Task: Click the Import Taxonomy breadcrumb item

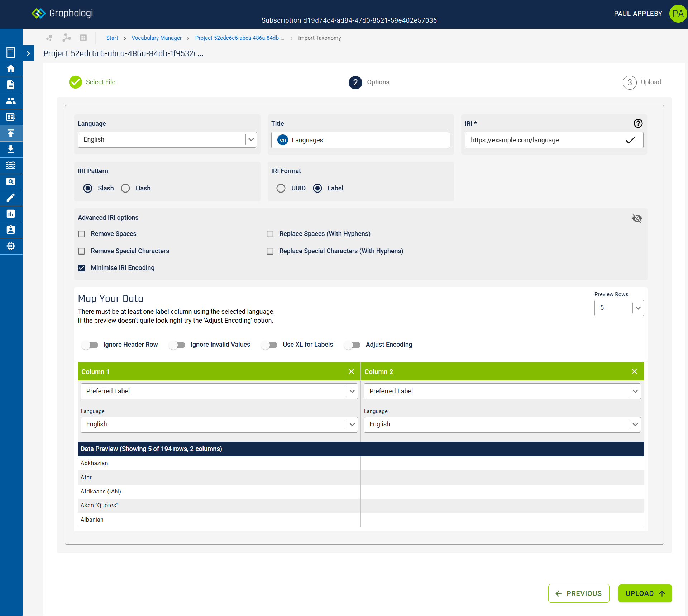Action: click(319, 38)
